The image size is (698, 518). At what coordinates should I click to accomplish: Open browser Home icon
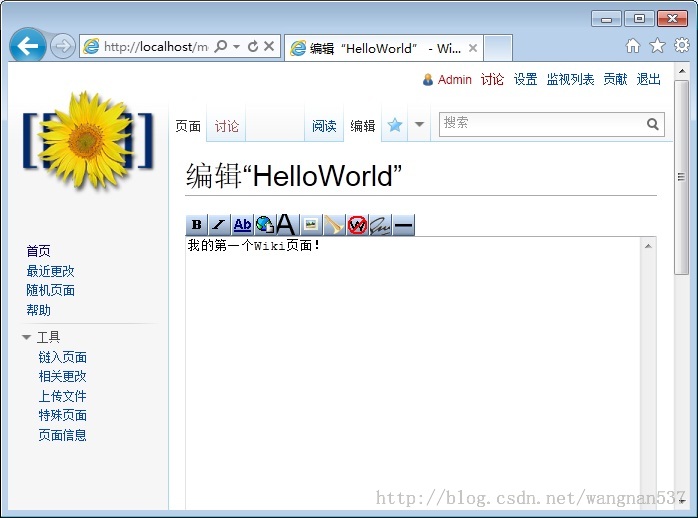(633, 45)
